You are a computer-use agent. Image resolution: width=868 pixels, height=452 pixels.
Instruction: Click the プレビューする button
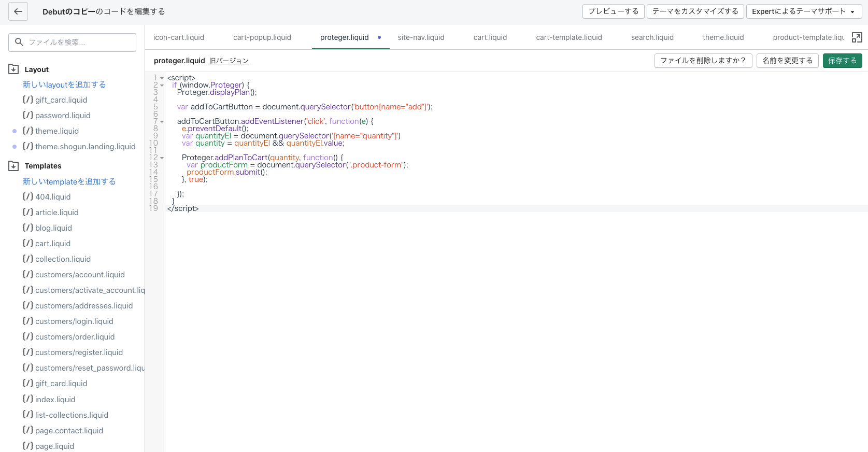614,11
